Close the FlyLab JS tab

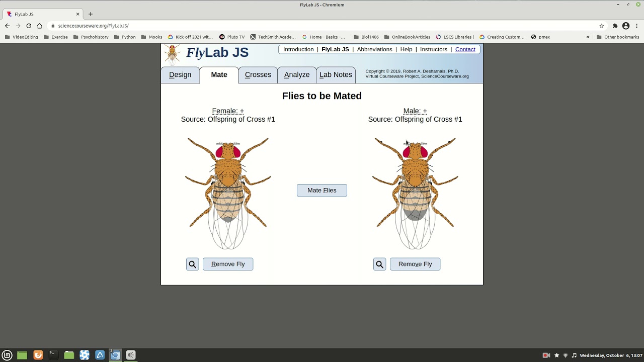tap(78, 14)
